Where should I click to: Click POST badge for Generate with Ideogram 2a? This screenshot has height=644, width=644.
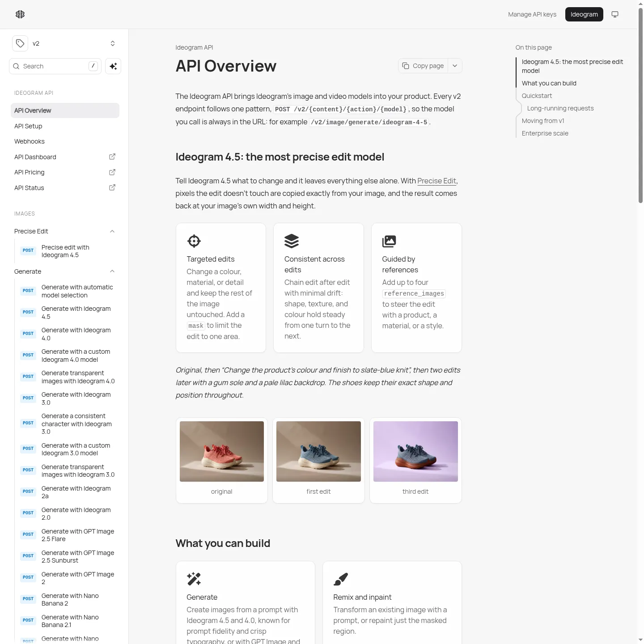28,491
